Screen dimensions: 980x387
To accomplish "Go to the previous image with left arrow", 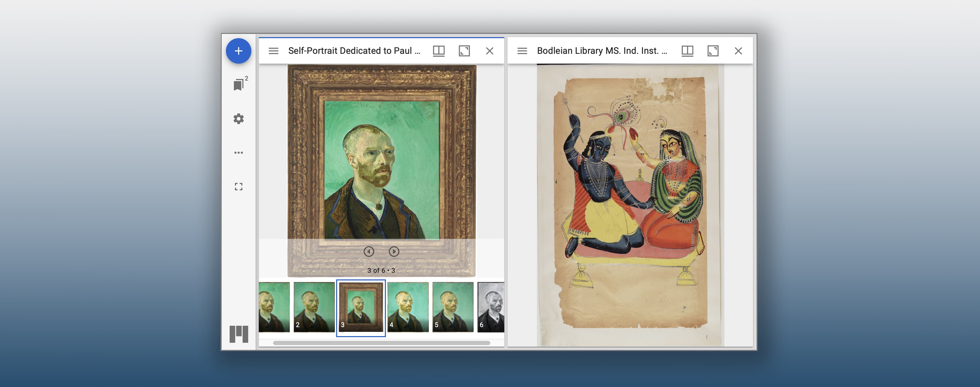I will 369,251.
